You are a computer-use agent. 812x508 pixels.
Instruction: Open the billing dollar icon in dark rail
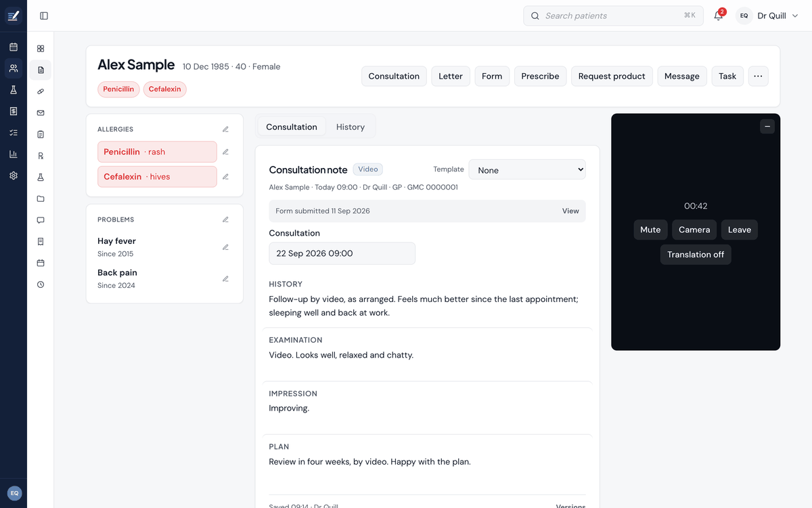click(14, 111)
